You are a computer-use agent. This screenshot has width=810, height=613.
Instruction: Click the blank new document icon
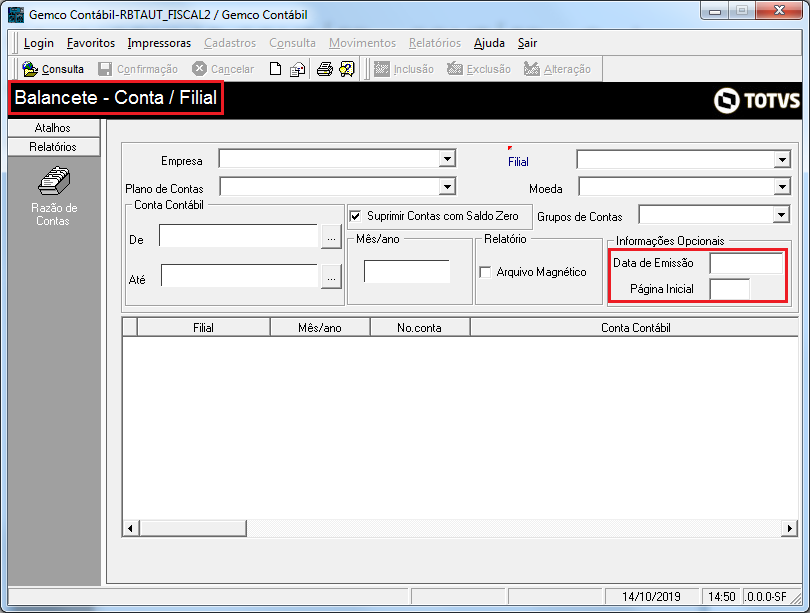pos(275,69)
